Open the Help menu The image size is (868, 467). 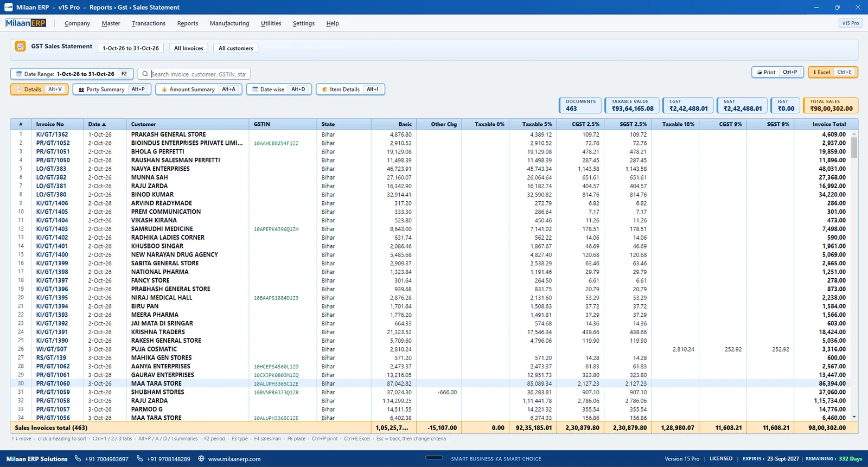333,23
